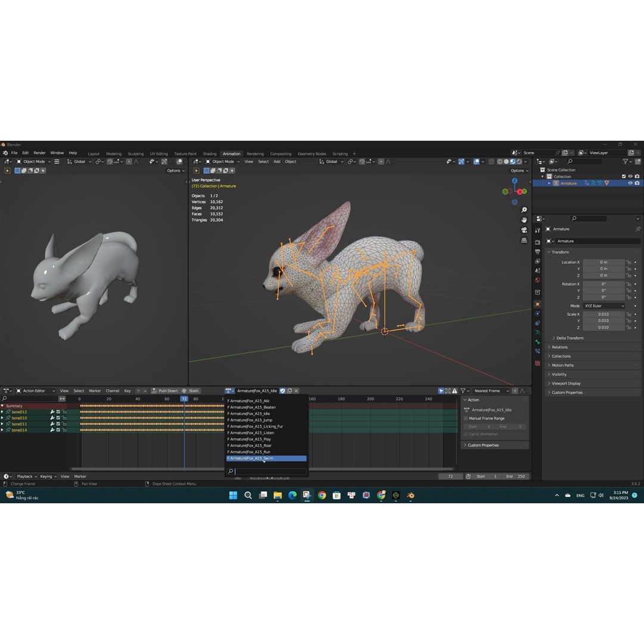Image resolution: width=644 pixels, height=644 pixels.
Task: Open the Windows Start menu
Action: coord(233,496)
